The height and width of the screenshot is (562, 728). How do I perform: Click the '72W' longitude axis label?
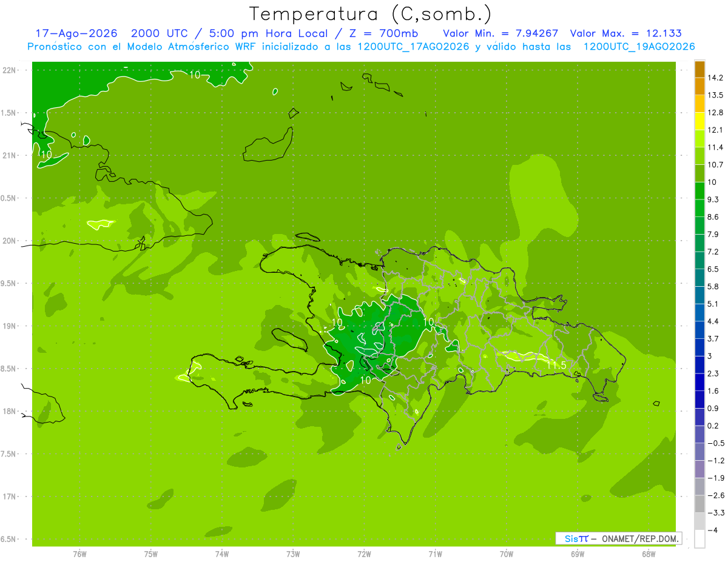point(364,554)
